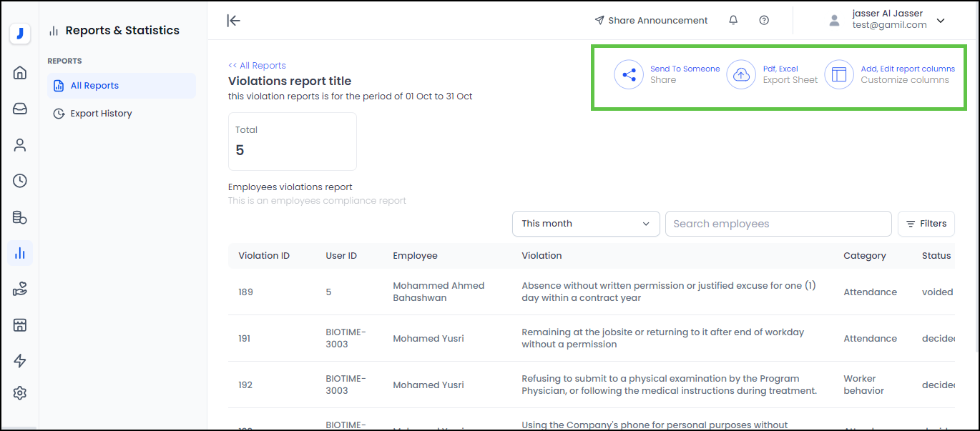Select the lightning bolt sidebar icon

pos(20,361)
